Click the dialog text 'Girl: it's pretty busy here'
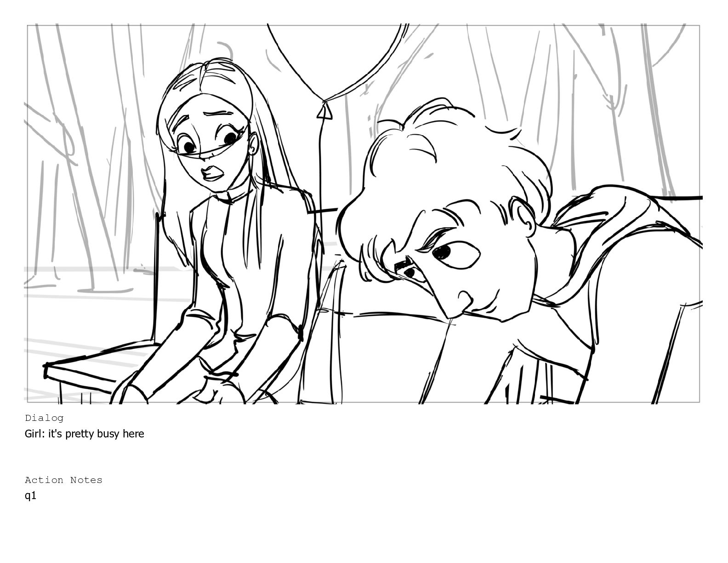 [x=84, y=434]
